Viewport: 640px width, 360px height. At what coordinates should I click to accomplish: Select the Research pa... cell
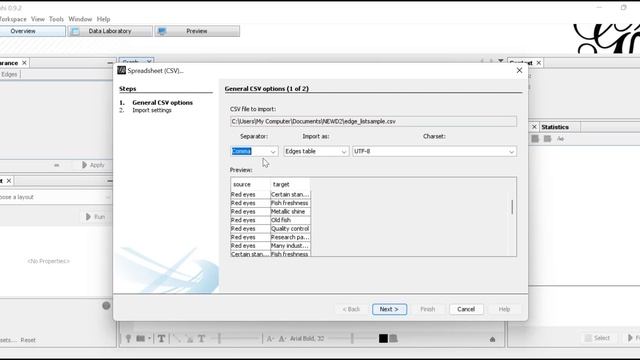click(290, 237)
